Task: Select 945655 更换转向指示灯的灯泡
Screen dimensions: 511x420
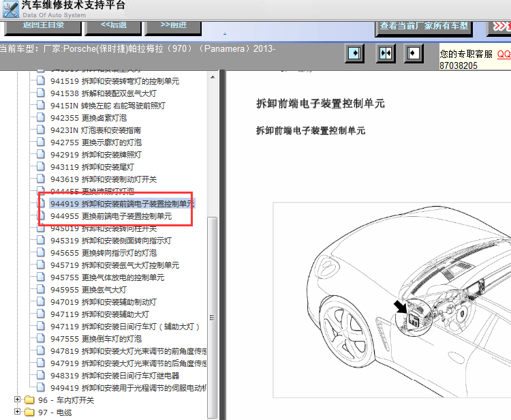Action: coord(104,253)
